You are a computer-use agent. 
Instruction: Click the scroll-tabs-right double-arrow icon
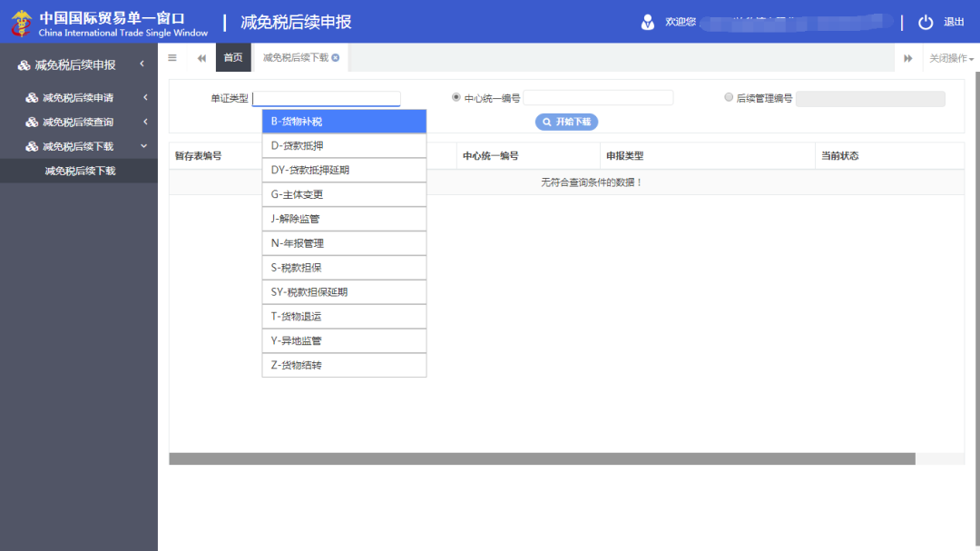click(x=908, y=57)
